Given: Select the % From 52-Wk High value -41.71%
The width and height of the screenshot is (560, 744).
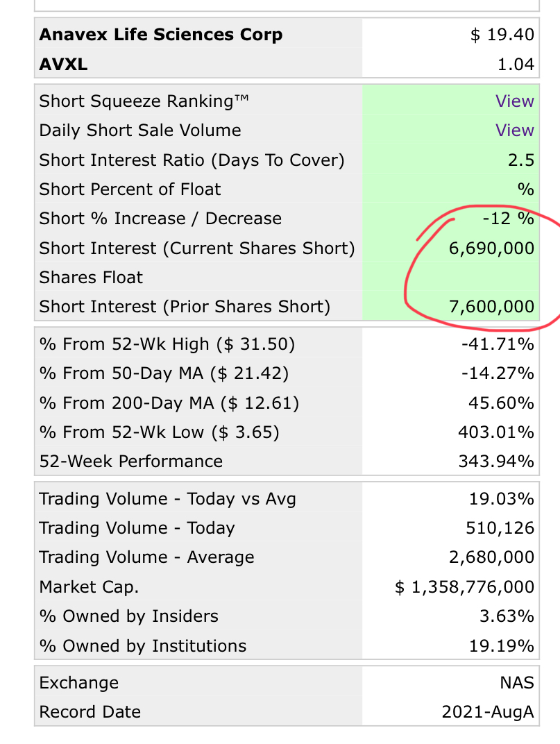Looking at the screenshot, I should [498, 344].
